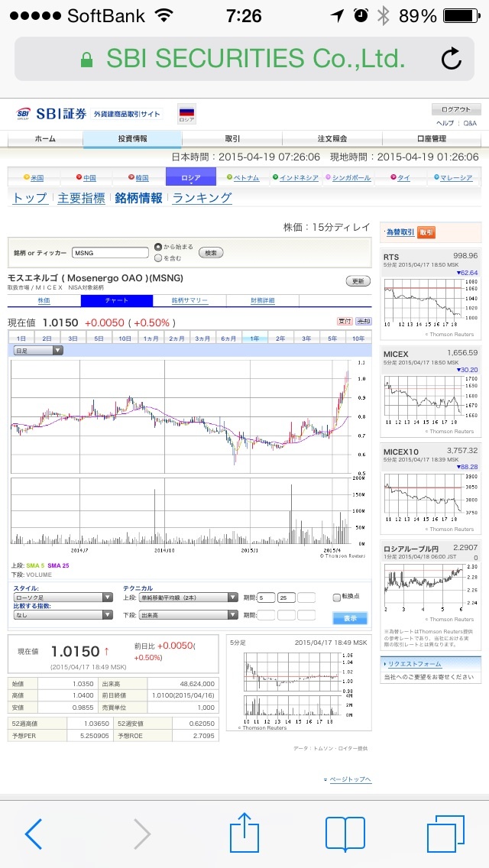489x868 pixels.
Task: Click the 売却 sell button
Action: click(363, 322)
